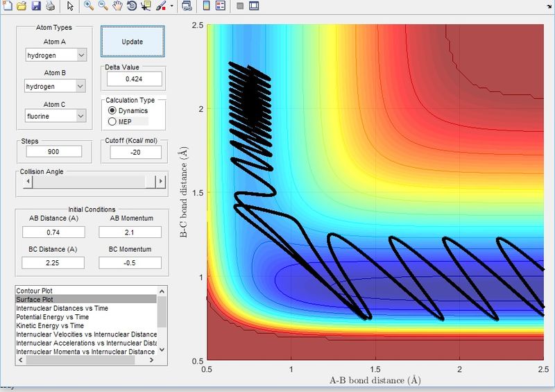Click the plot list scroll up arrow
Image resolution: width=555 pixels, height=392 pixels.
162,291
